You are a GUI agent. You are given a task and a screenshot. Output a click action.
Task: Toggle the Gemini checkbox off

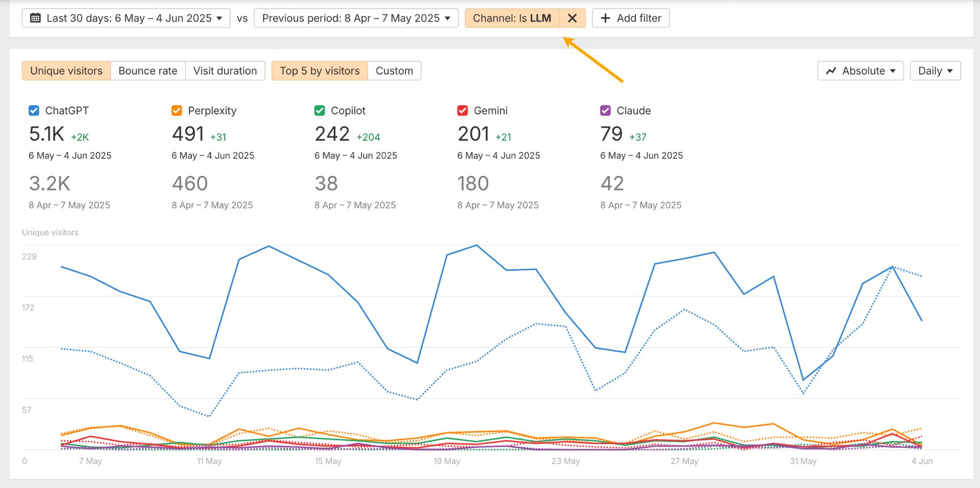462,111
